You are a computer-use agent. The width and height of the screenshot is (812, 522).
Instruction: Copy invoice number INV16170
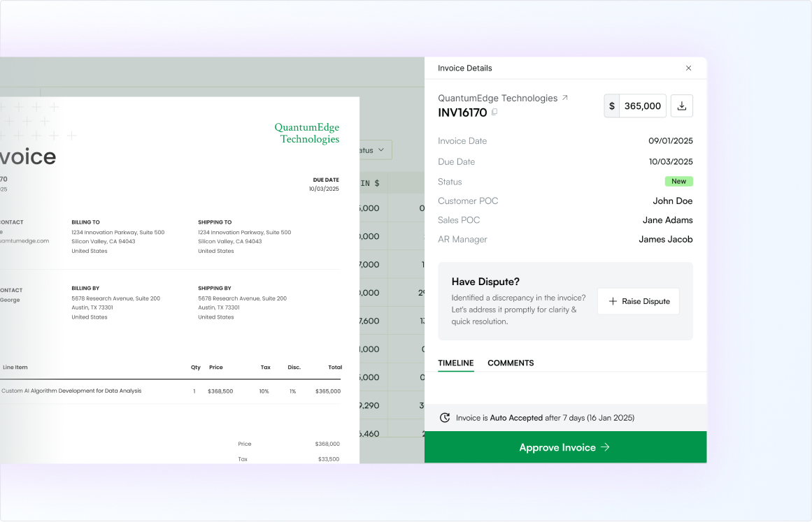[x=494, y=112]
